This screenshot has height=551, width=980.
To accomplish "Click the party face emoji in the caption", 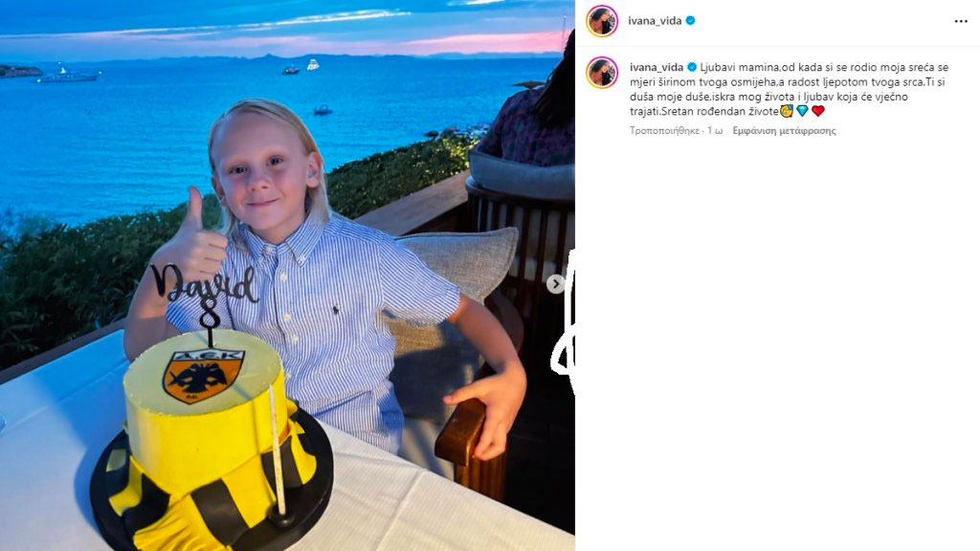I will pyautogui.click(x=787, y=111).
